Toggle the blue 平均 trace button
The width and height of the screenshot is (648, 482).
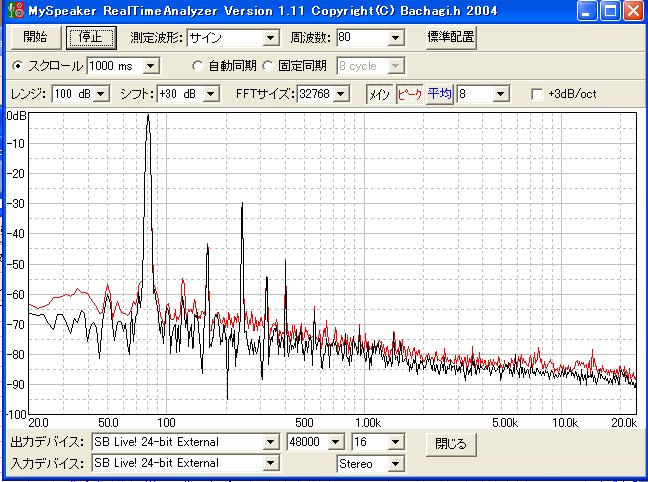click(x=439, y=94)
